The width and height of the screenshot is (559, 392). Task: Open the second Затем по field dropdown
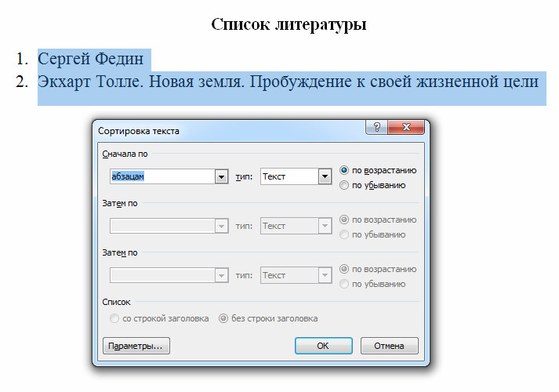point(221,275)
